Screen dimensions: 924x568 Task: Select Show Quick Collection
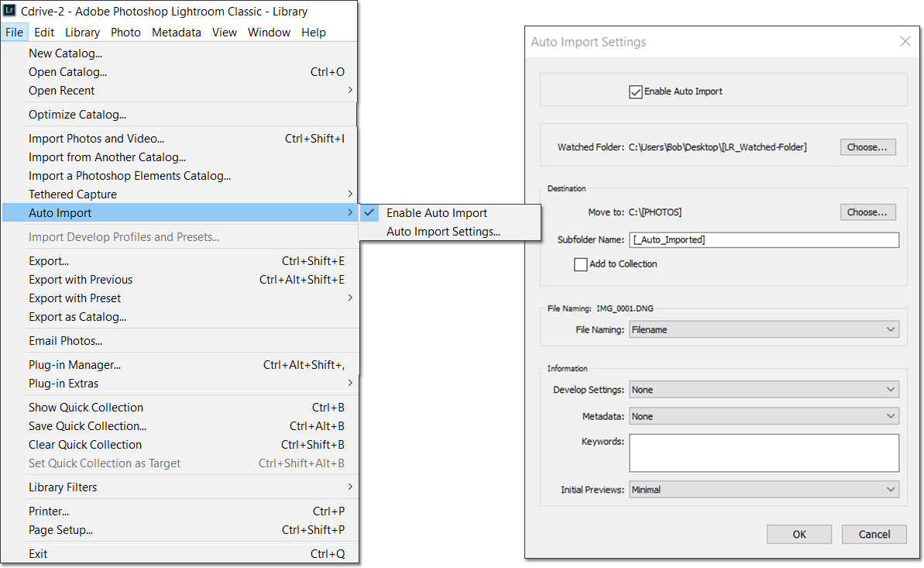pos(180,408)
